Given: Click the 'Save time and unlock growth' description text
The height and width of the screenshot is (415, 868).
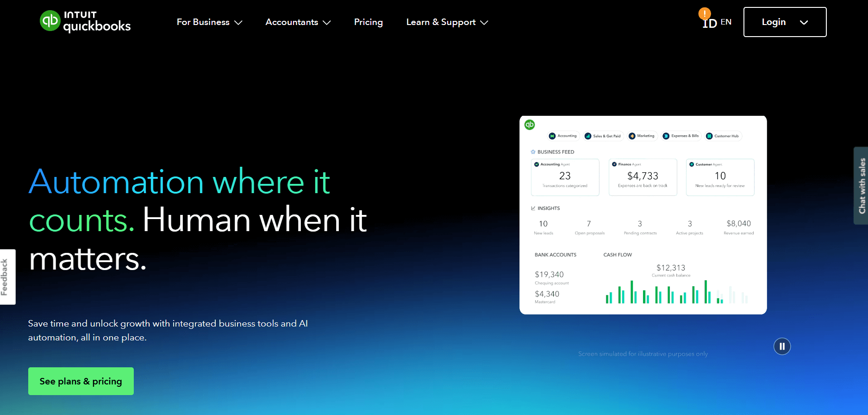Looking at the screenshot, I should click(x=168, y=330).
